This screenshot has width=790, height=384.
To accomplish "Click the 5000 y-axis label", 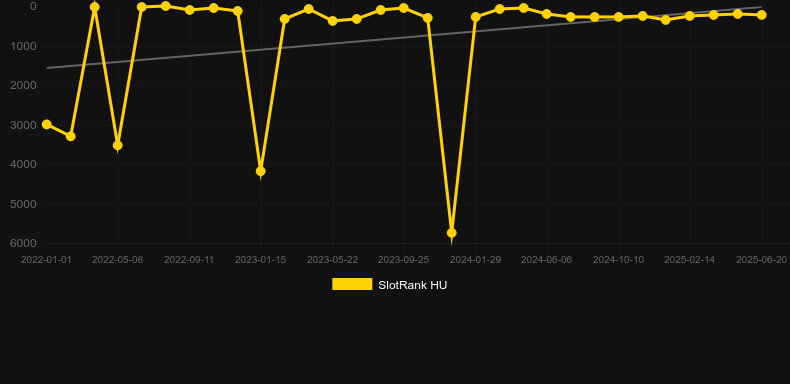I will click(23, 204).
